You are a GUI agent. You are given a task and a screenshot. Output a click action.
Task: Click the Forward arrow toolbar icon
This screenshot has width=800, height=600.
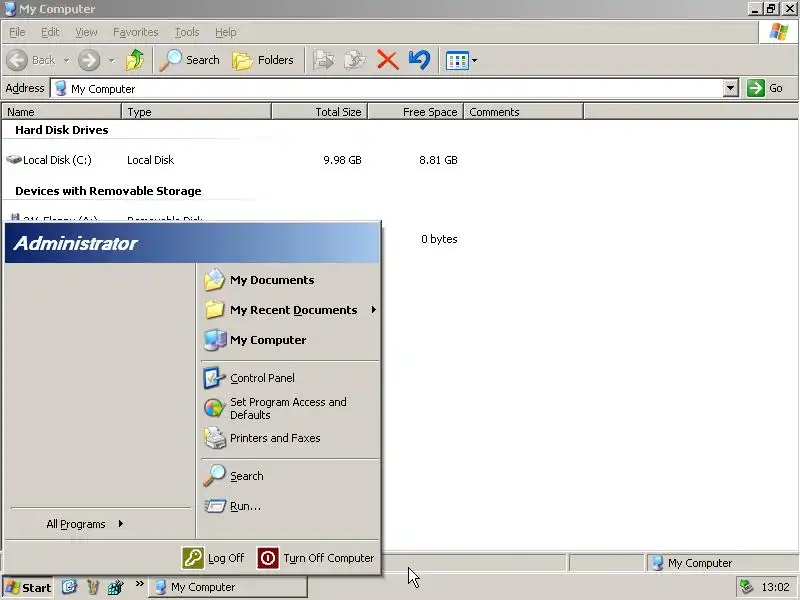89,60
